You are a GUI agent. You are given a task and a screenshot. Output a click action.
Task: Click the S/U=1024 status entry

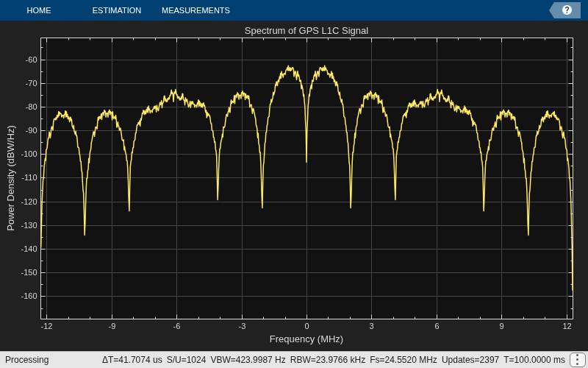click(187, 360)
